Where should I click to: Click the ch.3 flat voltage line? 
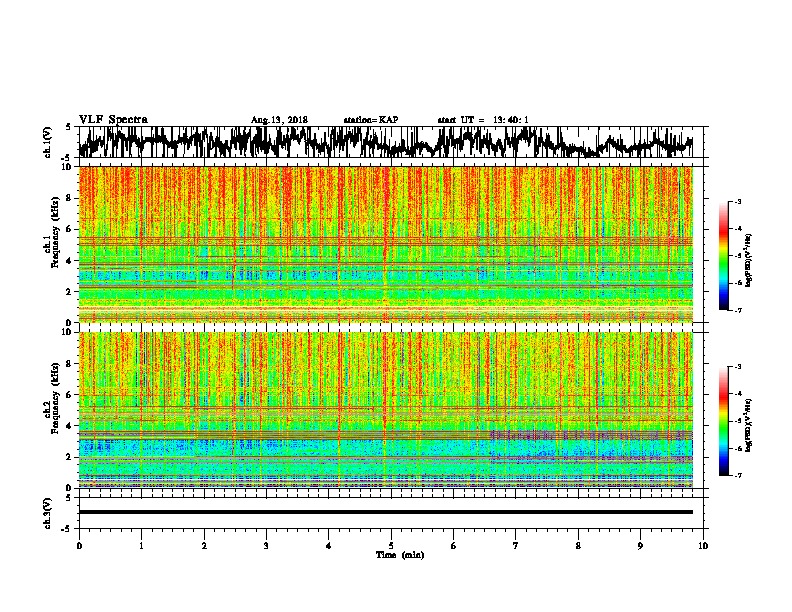pos(386,512)
